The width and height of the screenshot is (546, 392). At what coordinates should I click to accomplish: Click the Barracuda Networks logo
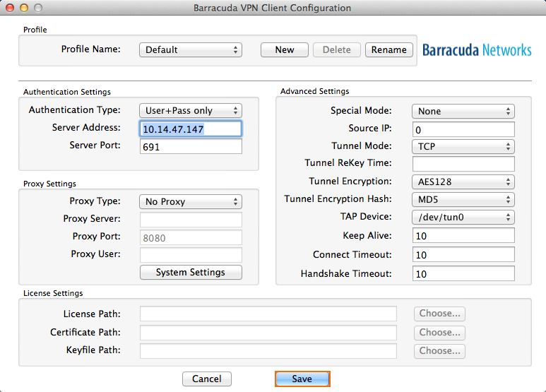pos(477,50)
